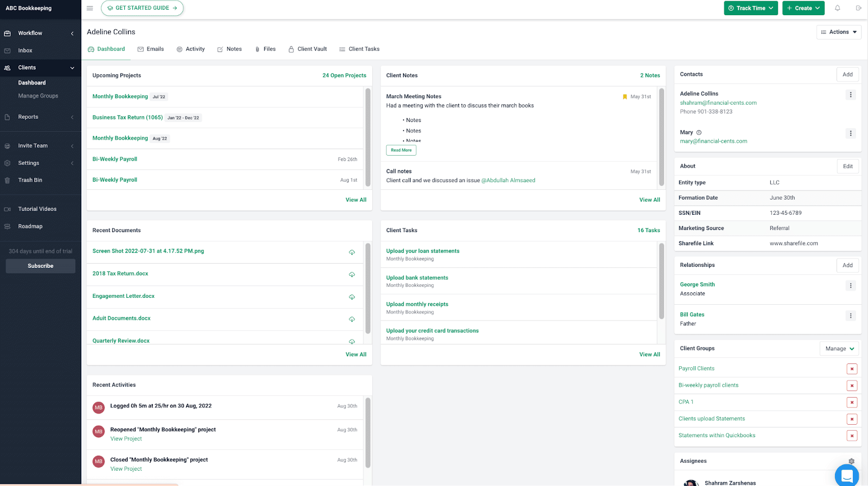Open the Actions dropdown
Image resolution: width=868 pixels, height=486 pixels.
tap(839, 32)
